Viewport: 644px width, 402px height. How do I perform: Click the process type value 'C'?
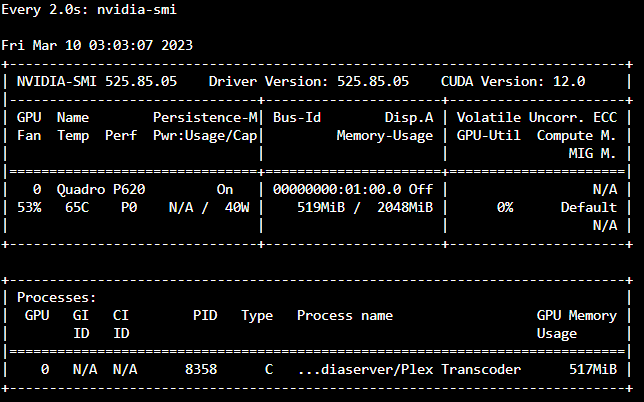click(269, 370)
